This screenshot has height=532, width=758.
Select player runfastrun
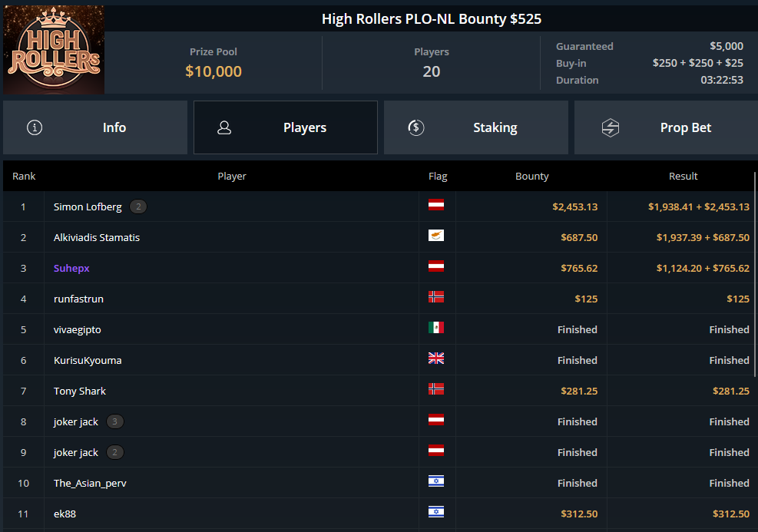coord(78,299)
